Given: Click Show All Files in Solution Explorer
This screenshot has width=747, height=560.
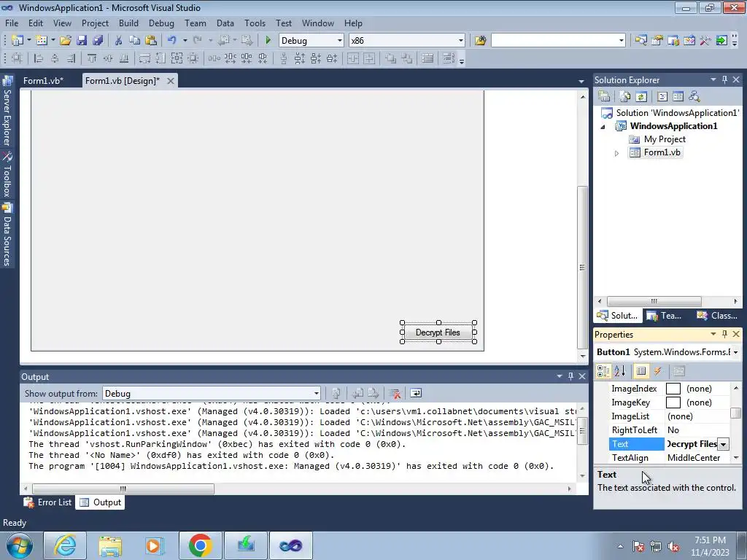Looking at the screenshot, I should [624, 97].
